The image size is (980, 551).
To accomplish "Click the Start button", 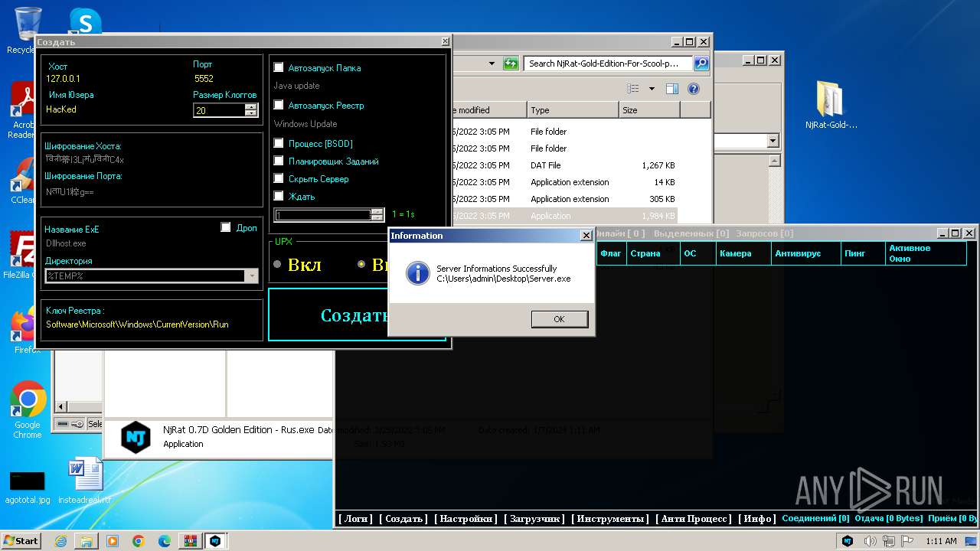I will pos(21,540).
